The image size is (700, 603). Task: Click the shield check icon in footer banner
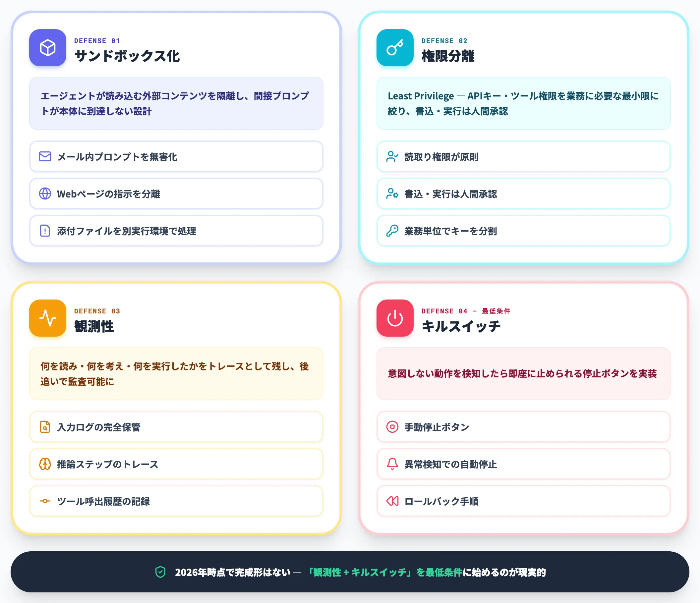coord(160,572)
